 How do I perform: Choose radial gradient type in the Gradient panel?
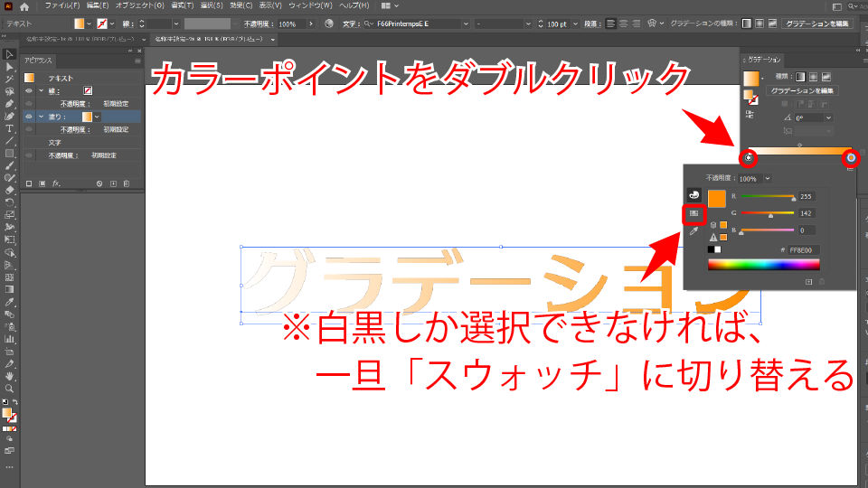coord(813,77)
